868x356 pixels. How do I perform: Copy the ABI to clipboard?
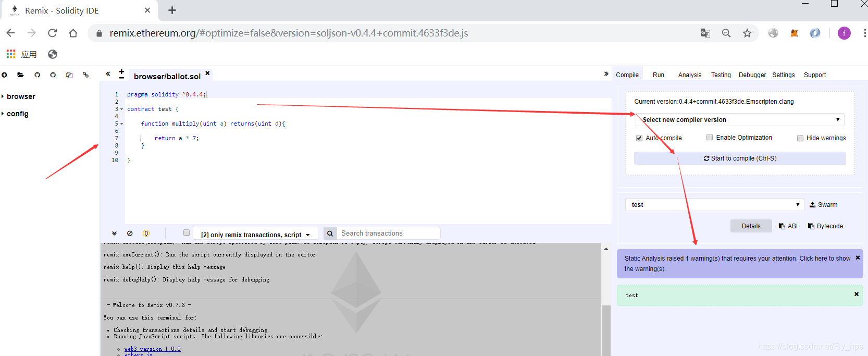point(788,226)
